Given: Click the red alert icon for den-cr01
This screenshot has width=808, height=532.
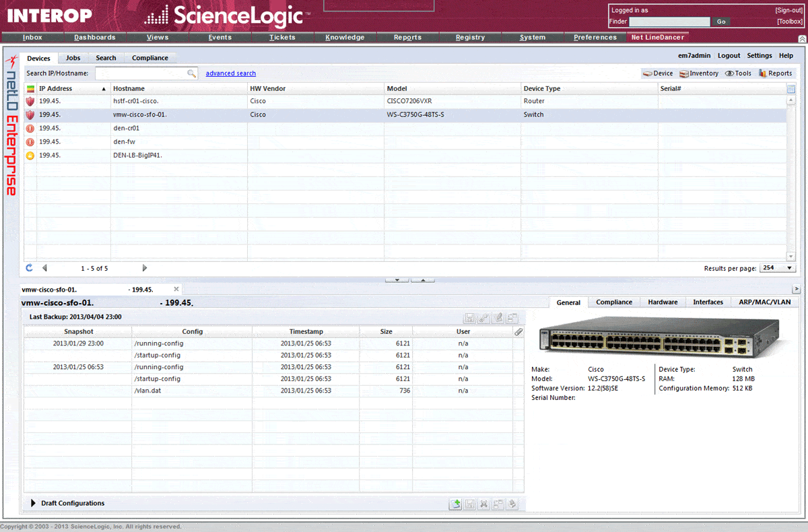Looking at the screenshot, I should [x=30, y=128].
